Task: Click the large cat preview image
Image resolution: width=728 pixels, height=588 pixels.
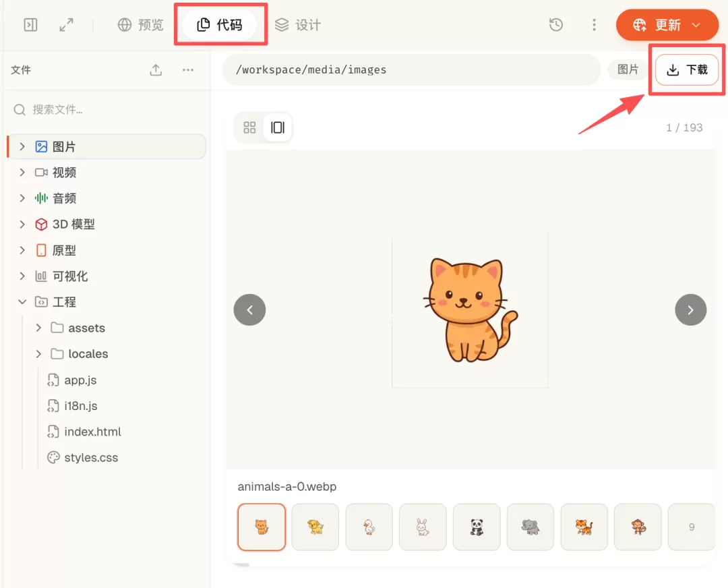Action: [x=470, y=310]
